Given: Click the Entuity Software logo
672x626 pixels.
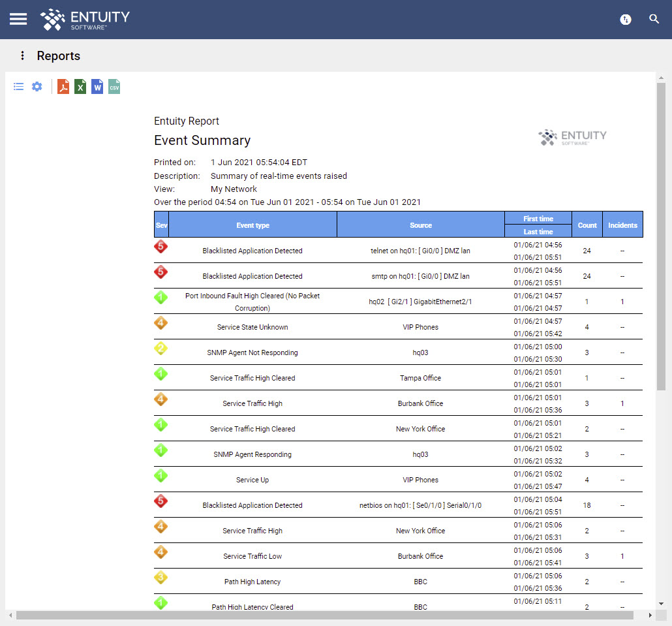Looking at the screenshot, I should point(84,19).
